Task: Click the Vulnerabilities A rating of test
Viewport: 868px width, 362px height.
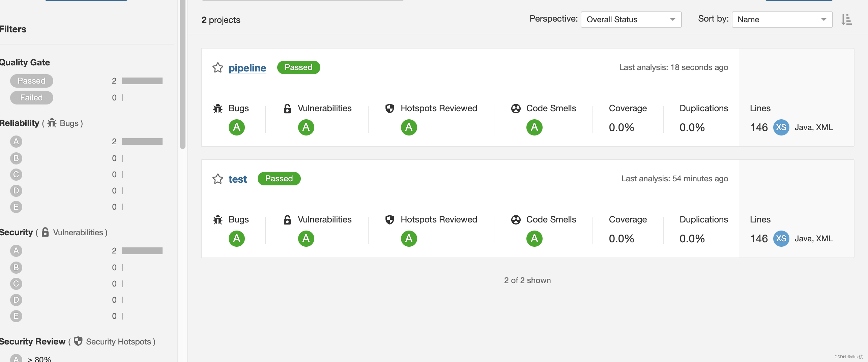Action: tap(306, 239)
